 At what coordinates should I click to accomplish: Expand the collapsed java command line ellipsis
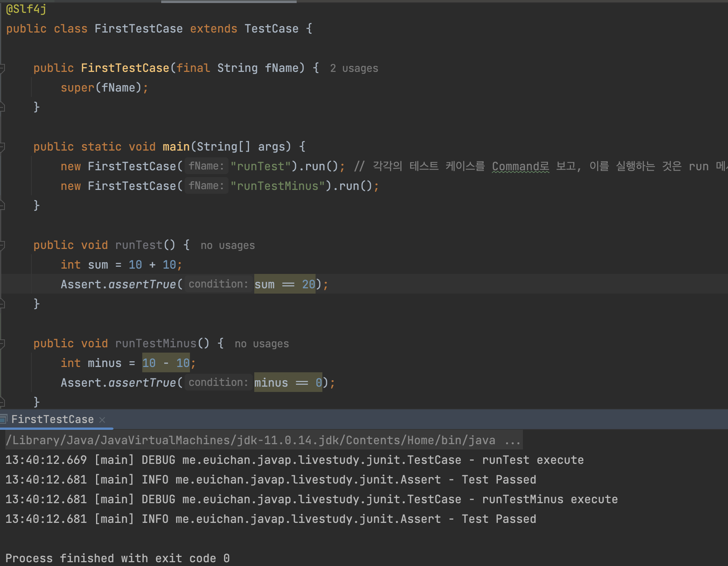[513, 440]
